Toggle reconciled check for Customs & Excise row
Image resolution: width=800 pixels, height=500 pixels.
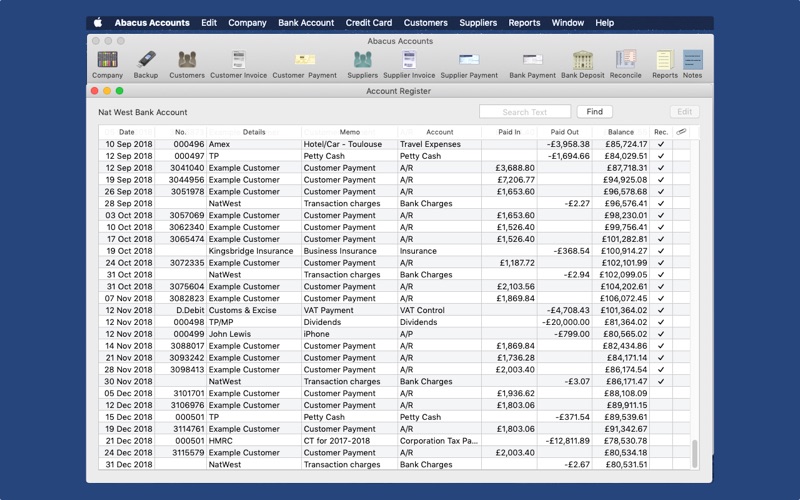click(x=661, y=310)
